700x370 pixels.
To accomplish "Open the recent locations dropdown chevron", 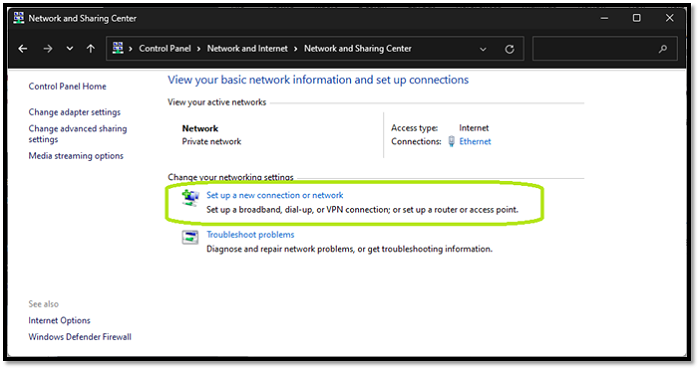I will click(70, 49).
